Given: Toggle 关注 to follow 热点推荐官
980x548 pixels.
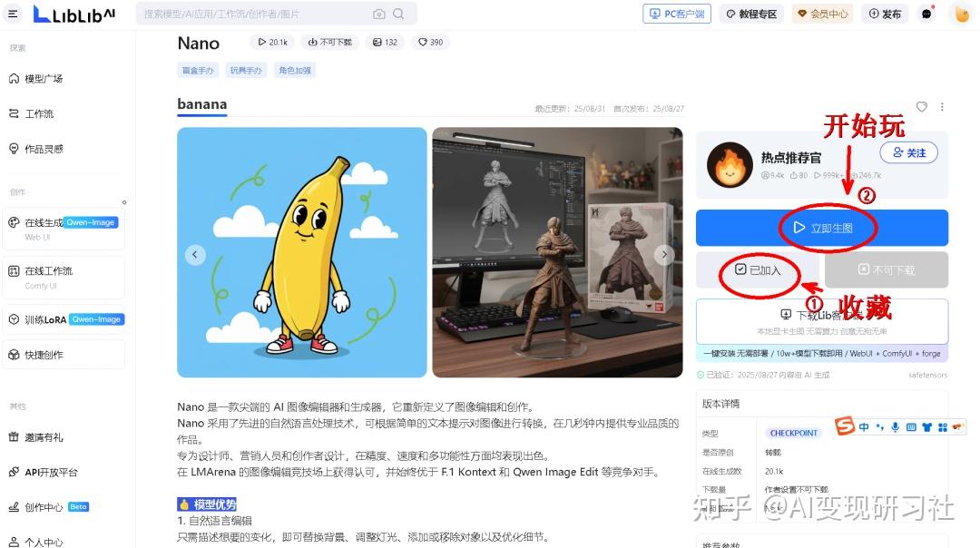Looking at the screenshot, I should click(x=908, y=152).
